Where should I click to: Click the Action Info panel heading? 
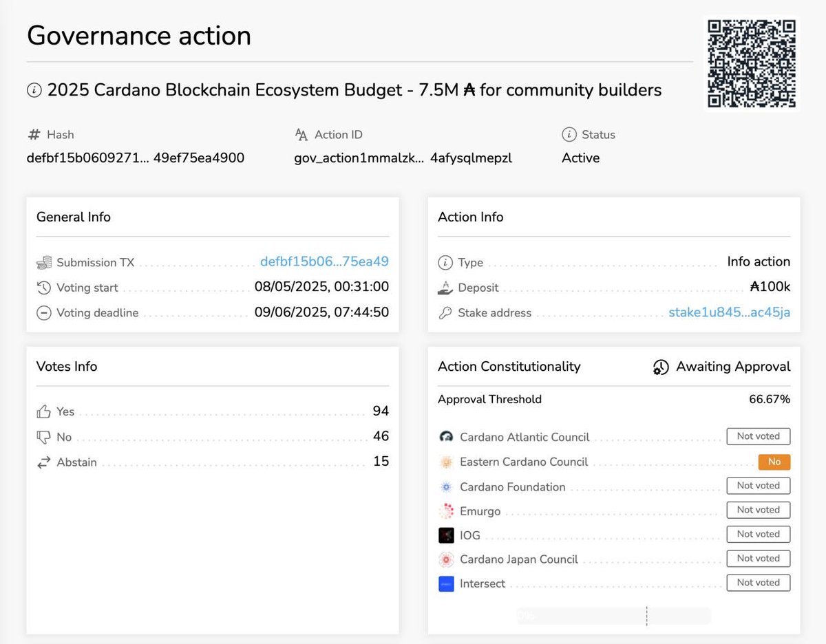point(471,217)
